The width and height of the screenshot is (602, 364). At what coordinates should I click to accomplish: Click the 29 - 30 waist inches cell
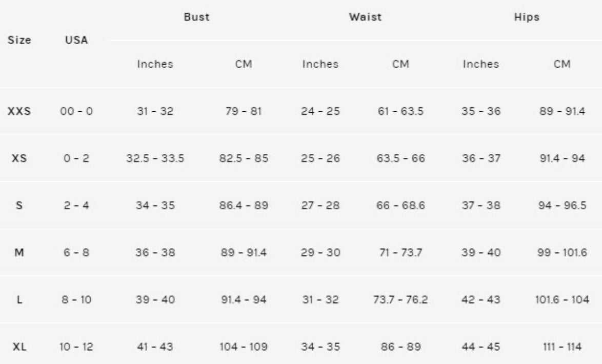(x=320, y=253)
